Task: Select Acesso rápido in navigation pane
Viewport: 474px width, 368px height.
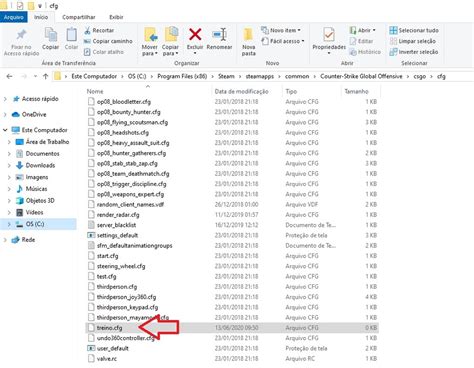Action: click(x=40, y=99)
